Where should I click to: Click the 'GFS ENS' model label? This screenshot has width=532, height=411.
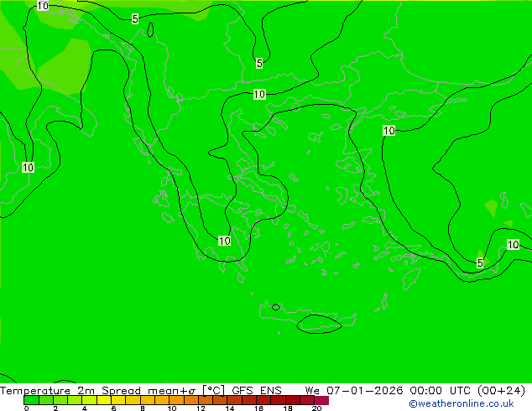coord(257,391)
